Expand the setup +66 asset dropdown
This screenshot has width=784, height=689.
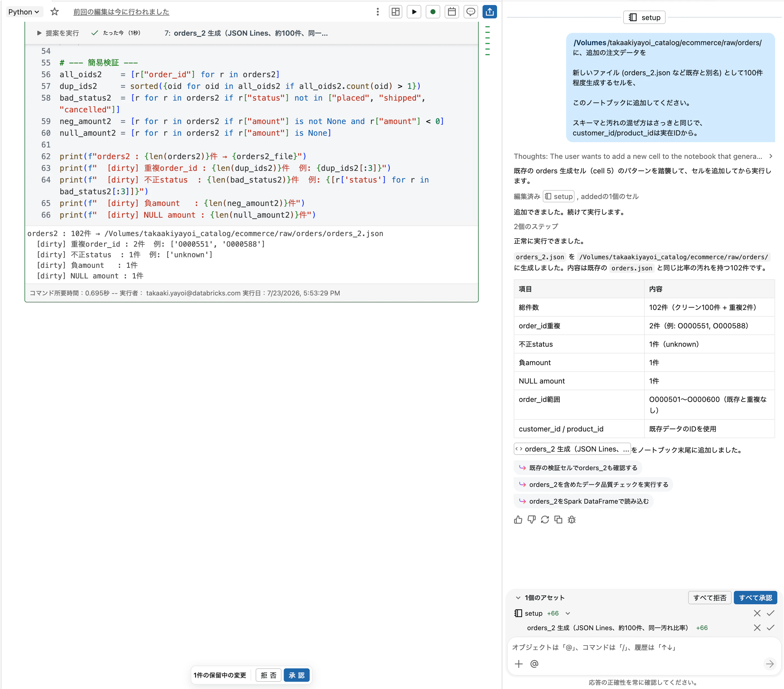(x=568, y=613)
